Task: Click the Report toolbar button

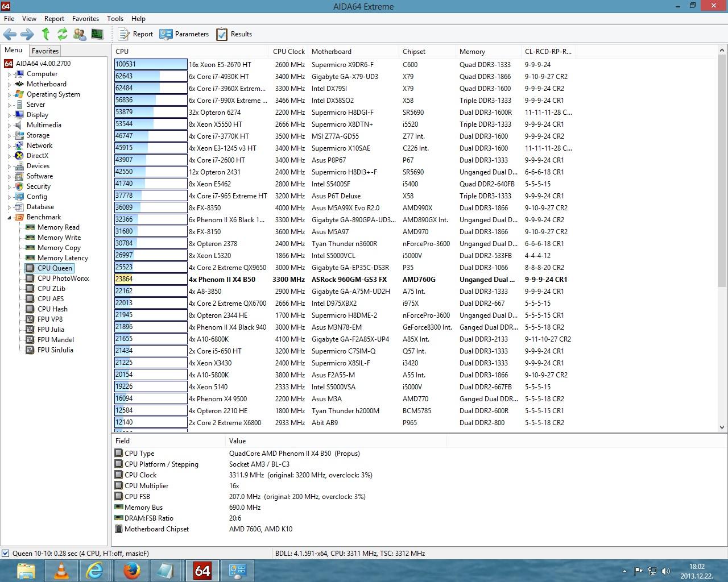Action: (135, 34)
